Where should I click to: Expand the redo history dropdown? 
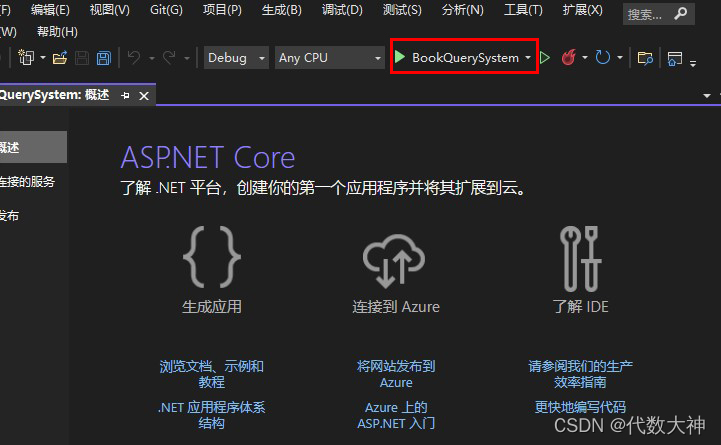coord(187,58)
